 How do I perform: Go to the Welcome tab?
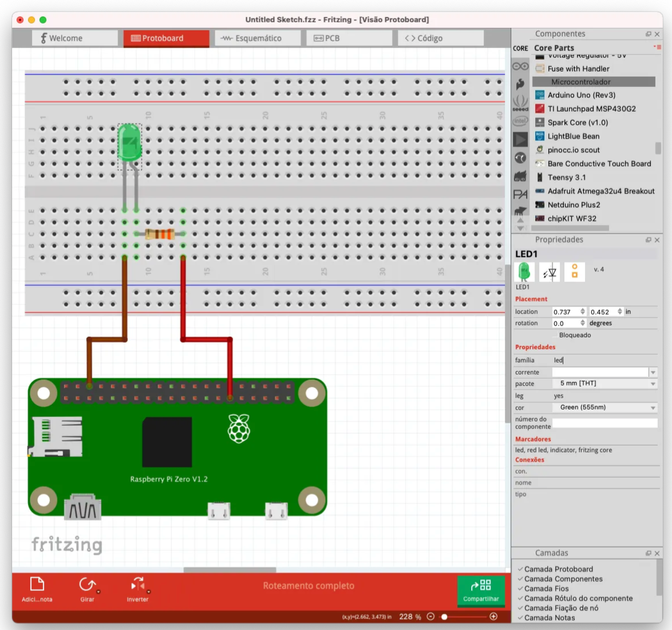75,38
